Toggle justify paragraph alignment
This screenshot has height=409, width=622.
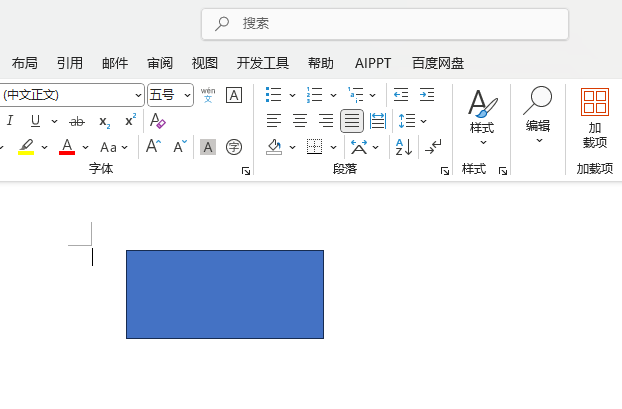[x=351, y=121]
